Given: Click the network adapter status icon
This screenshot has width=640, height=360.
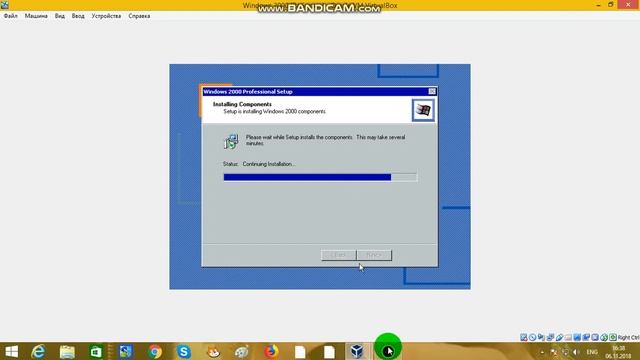Looking at the screenshot, I should 550,337.
